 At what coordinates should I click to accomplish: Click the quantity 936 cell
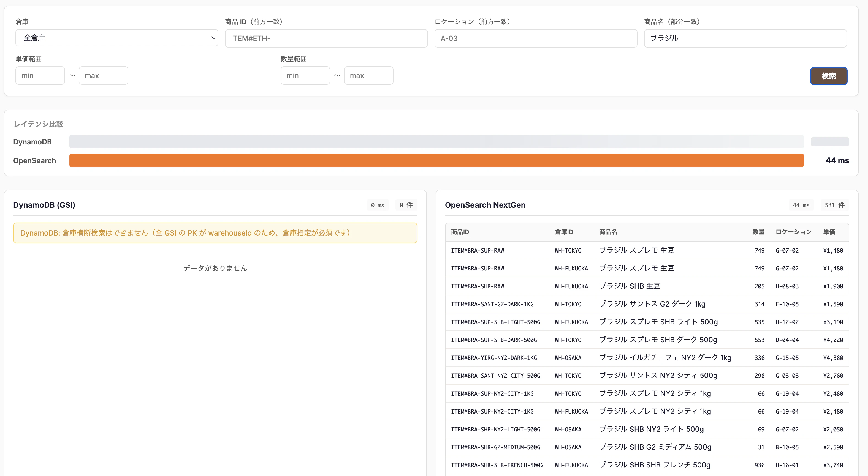click(x=759, y=465)
